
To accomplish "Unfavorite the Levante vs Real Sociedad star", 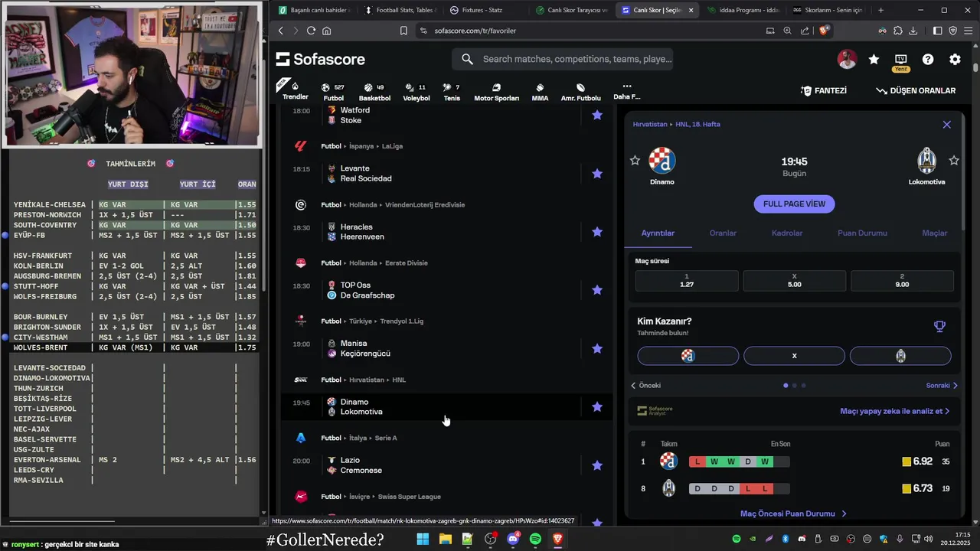I will (597, 174).
